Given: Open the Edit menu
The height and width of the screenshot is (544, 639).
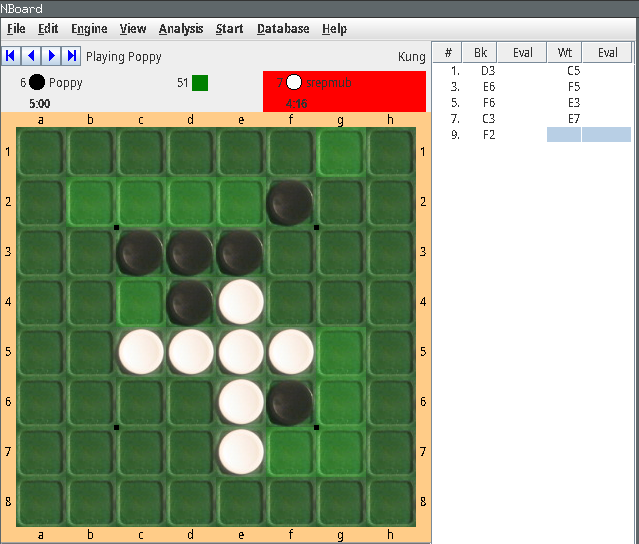Looking at the screenshot, I should pyautogui.click(x=48, y=29).
